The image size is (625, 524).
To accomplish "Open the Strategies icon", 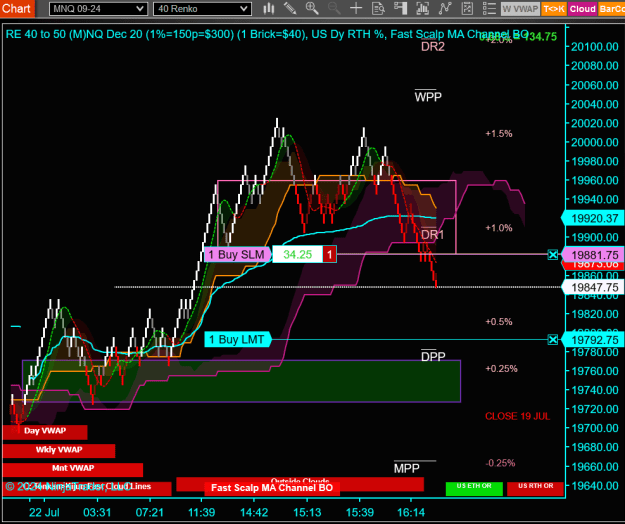I will tap(467, 8).
